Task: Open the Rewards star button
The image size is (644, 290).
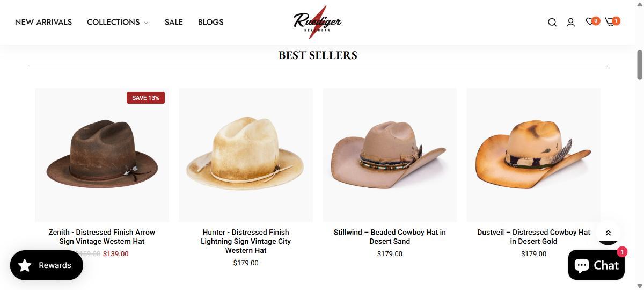Action: click(x=47, y=265)
